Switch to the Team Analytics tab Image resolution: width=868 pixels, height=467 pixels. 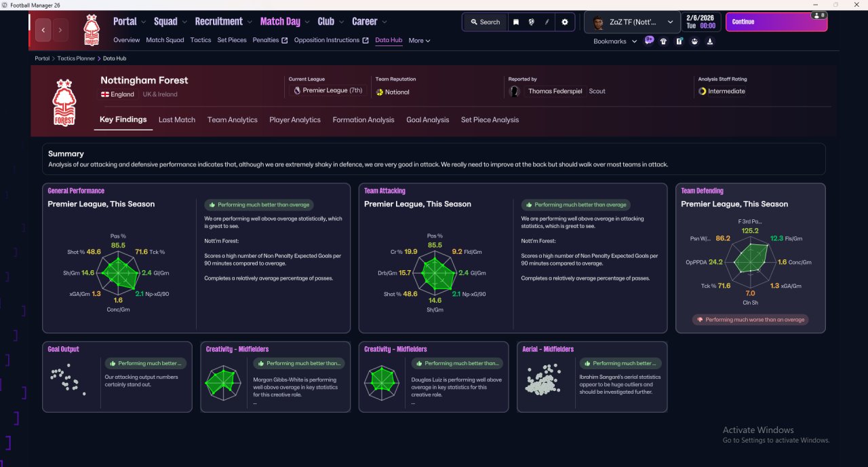(233, 119)
